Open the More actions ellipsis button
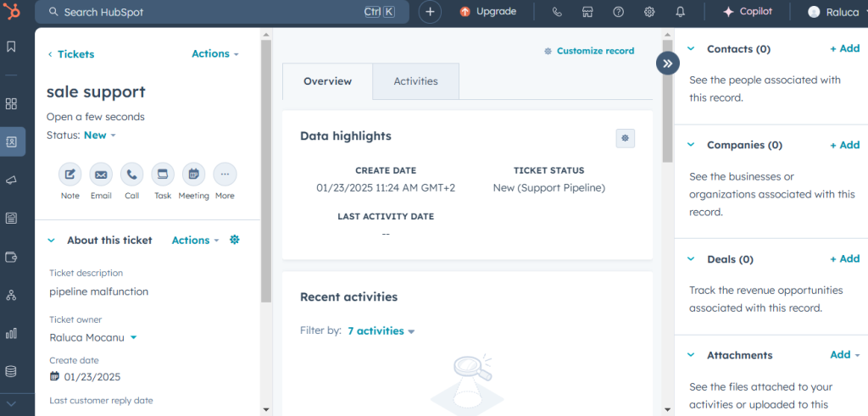Screen dimensions: 868x416 (225, 175)
